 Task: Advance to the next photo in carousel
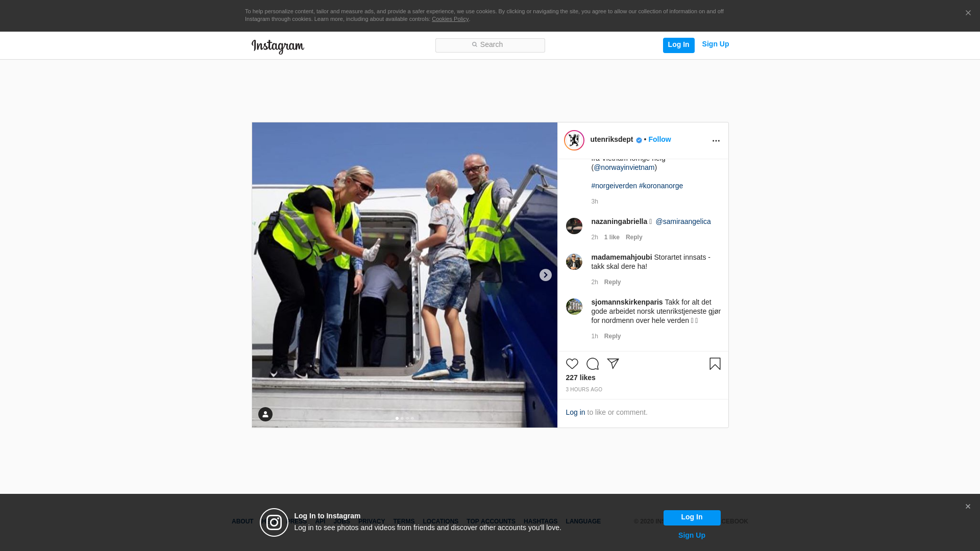pyautogui.click(x=545, y=275)
